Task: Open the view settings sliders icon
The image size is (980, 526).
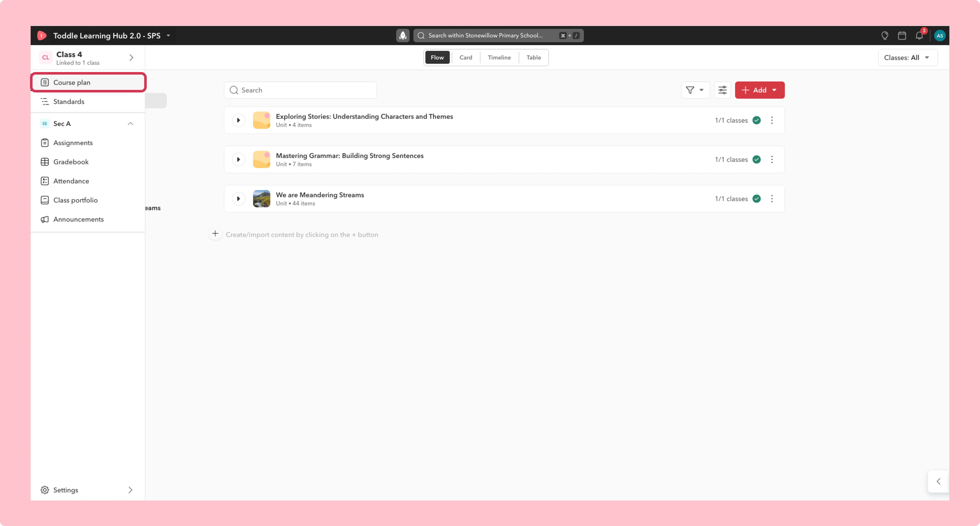Action: click(722, 90)
